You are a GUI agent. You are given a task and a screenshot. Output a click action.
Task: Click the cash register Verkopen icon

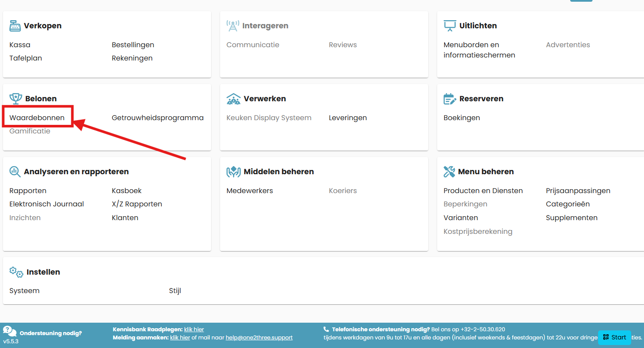point(15,26)
